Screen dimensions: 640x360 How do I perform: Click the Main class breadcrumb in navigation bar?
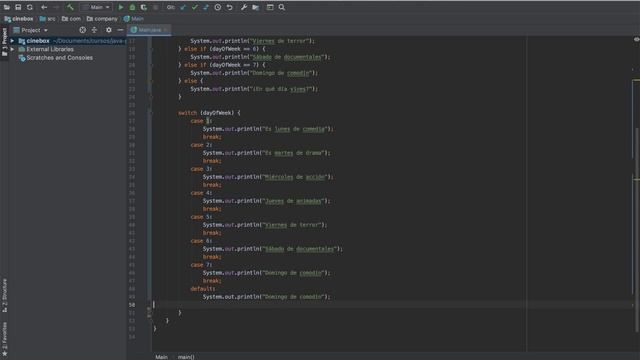click(x=133, y=19)
